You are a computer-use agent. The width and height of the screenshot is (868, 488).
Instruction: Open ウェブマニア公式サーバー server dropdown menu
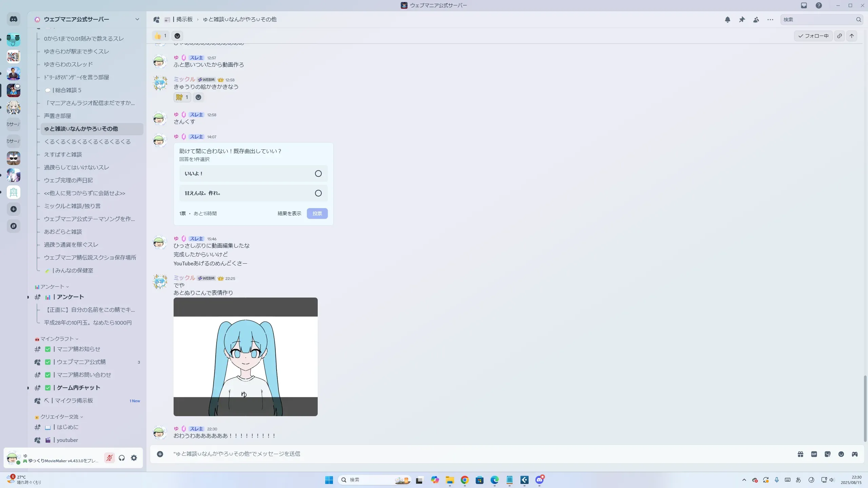137,19
